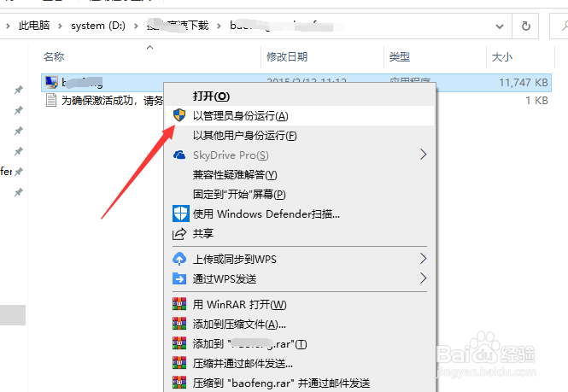The width and height of the screenshot is (568, 392).
Task: Click the WPS cloud upload icon
Action: [179, 259]
